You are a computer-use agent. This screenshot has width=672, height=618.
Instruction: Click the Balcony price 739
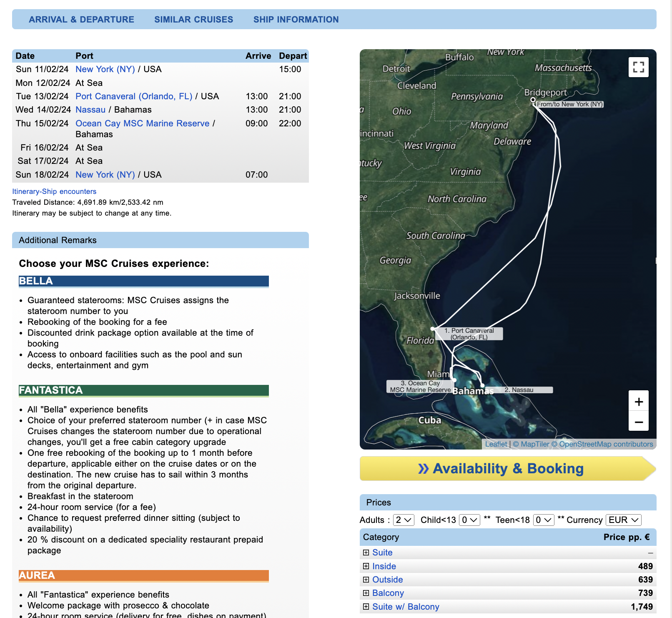pos(645,593)
